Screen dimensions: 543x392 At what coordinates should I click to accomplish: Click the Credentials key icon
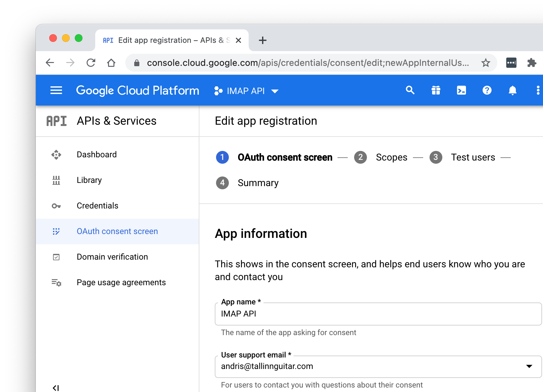(x=56, y=206)
